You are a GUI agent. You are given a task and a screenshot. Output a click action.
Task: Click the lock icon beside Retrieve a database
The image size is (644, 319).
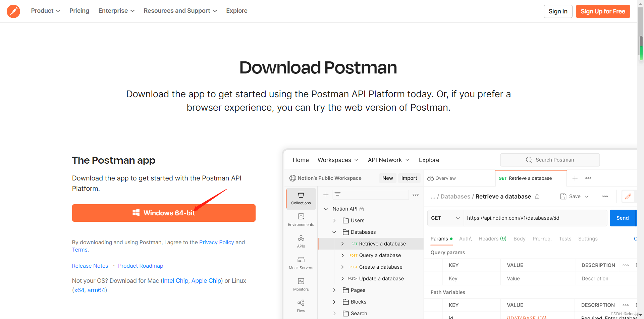(x=537, y=197)
